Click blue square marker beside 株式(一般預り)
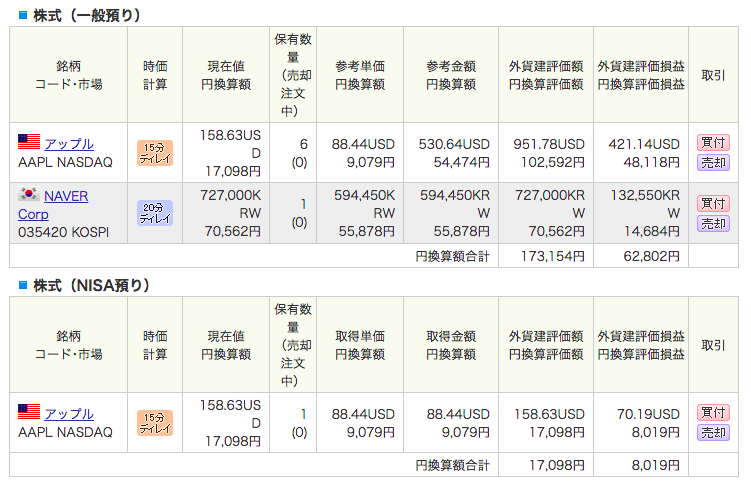The height and width of the screenshot is (492, 751). point(23,15)
